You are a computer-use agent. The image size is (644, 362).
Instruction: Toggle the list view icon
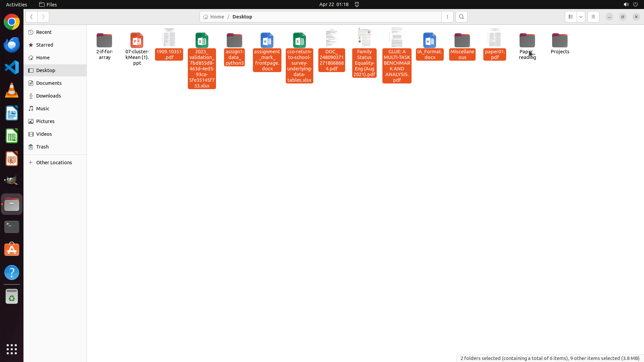point(571,17)
